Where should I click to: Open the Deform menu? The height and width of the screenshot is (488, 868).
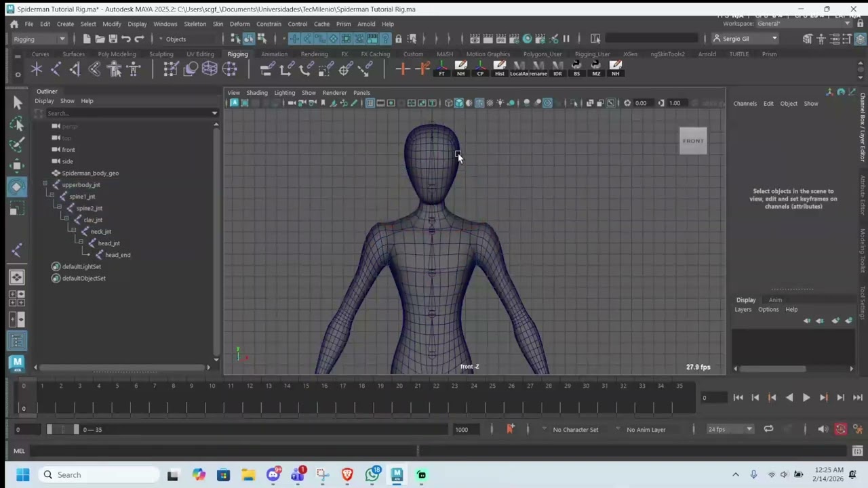[239, 24]
